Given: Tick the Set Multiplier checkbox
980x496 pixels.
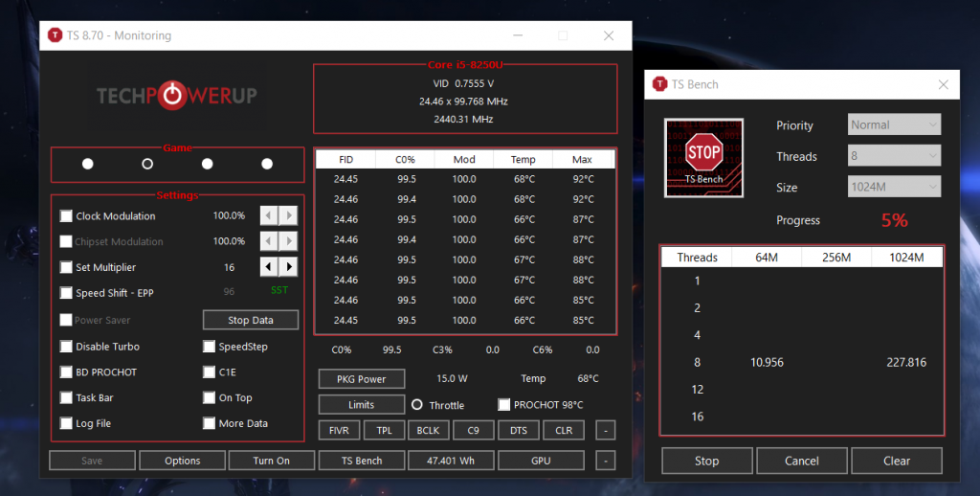Looking at the screenshot, I should (x=66, y=267).
